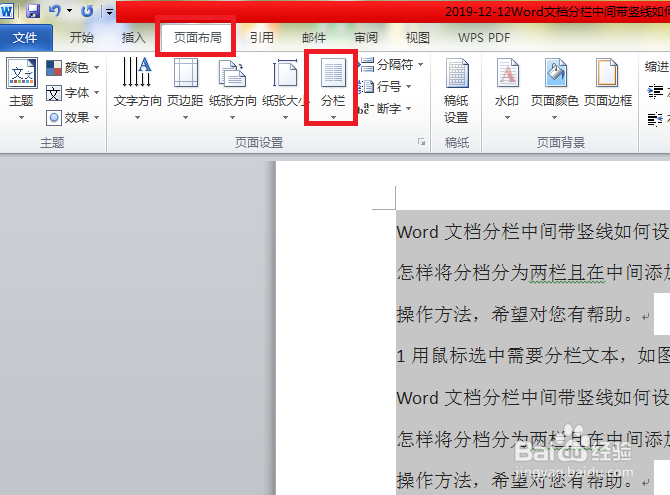Click the 稿纸设置 manuscript paper icon

pyautogui.click(x=456, y=73)
